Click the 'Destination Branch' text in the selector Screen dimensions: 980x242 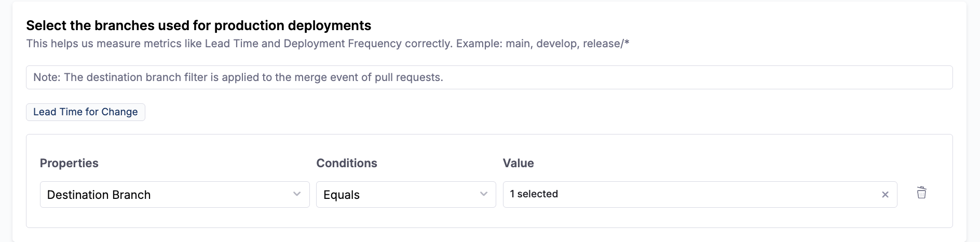coord(99,195)
